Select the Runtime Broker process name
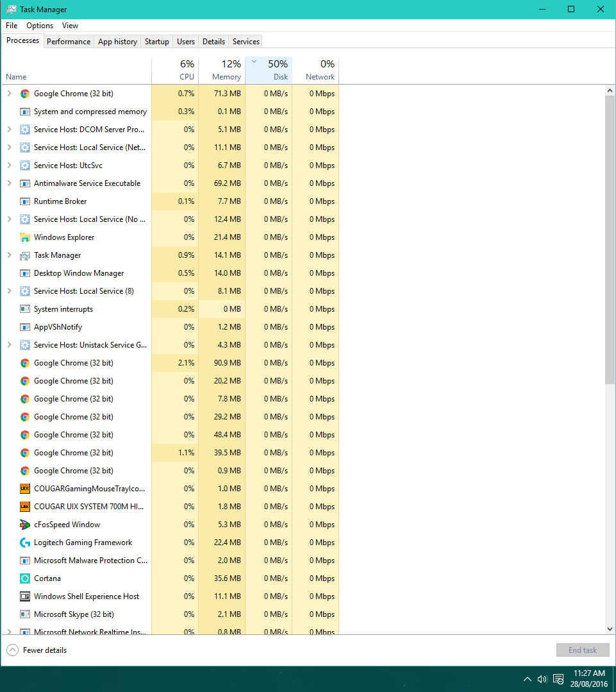Image resolution: width=616 pixels, height=692 pixels. click(60, 201)
